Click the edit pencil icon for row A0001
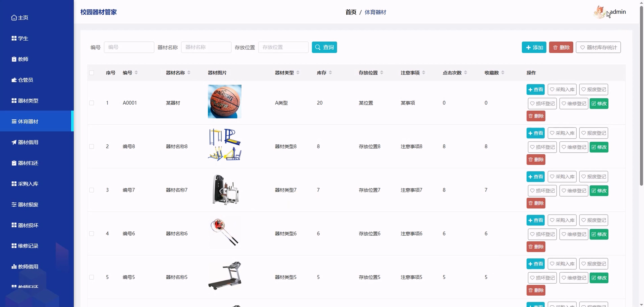644x307 pixels. (x=594, y=103)
